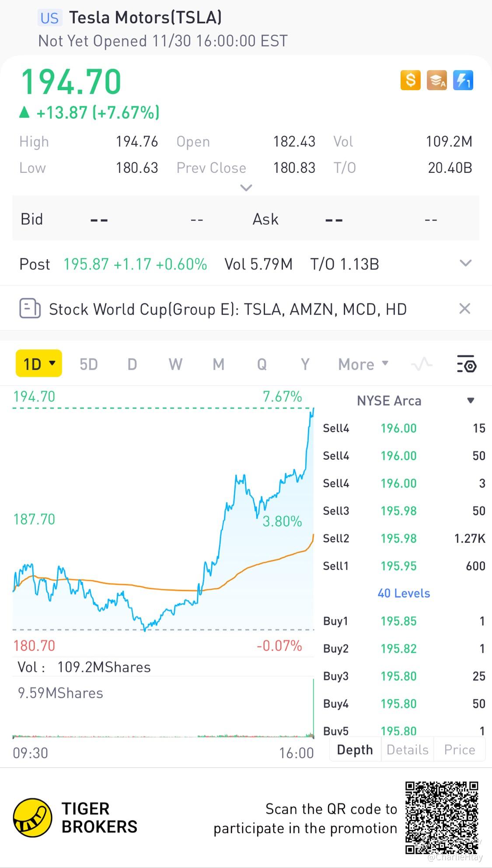492x868 pixels.
Task: Click the orange dollar sign icon
Action: click(x=410, y=80)
